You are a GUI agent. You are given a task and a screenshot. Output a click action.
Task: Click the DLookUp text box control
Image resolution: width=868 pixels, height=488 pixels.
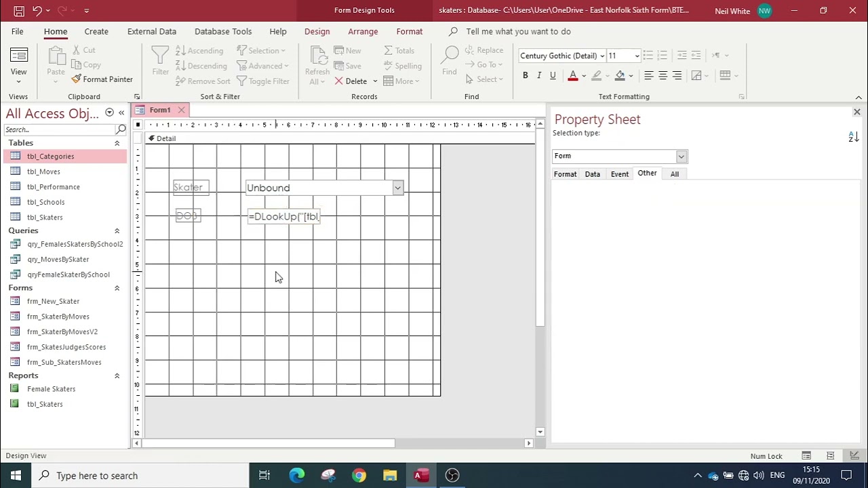click(283, 216)
